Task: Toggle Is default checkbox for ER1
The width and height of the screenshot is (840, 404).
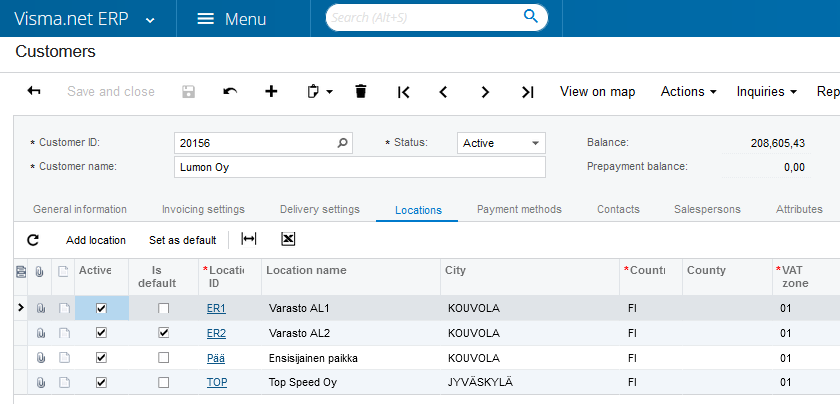Action: (163, 308)
